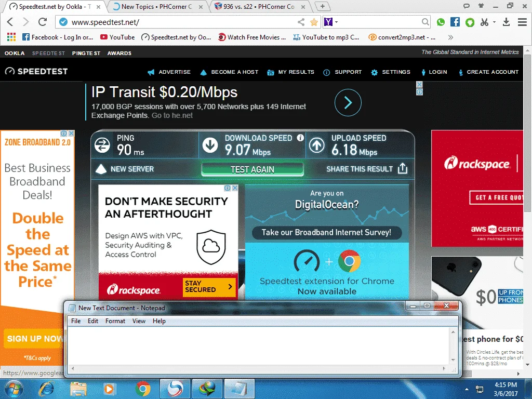This screenshot has width=532, height=399.
Task: Open the AWARDS navigation item
Action: coord(119,53)
